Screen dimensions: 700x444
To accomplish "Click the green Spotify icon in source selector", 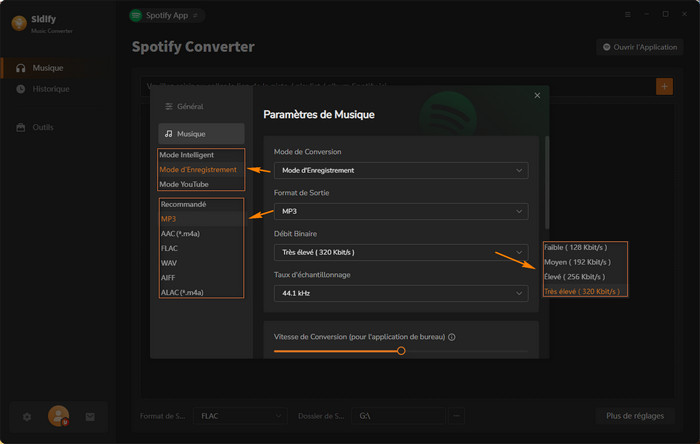I will coord(136,16).
